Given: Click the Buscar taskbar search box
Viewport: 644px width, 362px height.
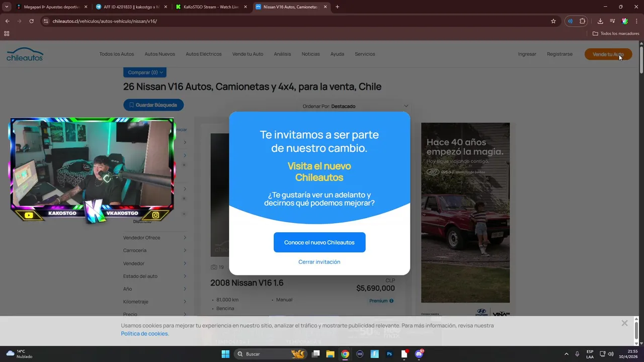Looking at the screenshot, I should coord(271,354).
